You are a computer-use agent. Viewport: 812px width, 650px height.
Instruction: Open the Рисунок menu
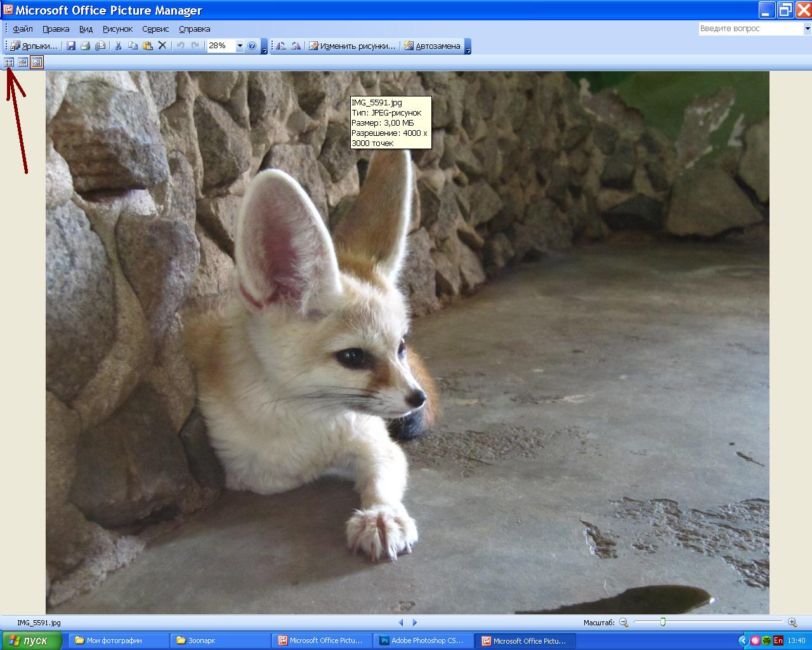point(117,29)
